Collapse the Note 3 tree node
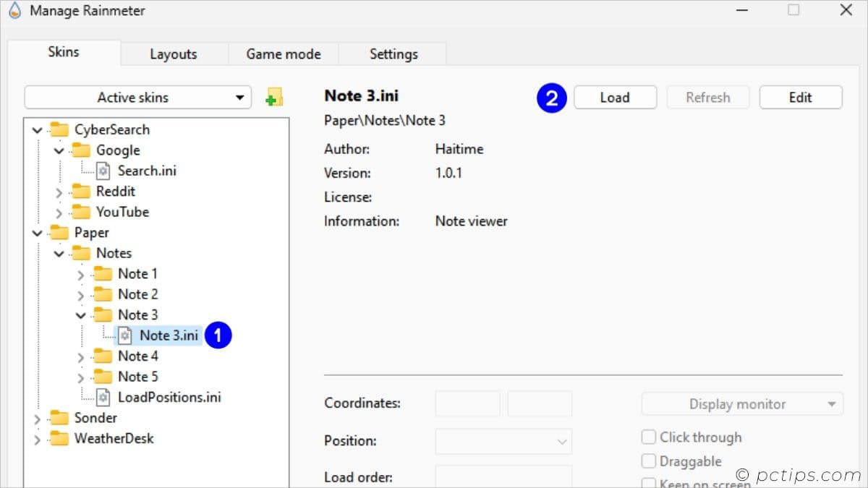Viewport: 868px width, 488px height. coord(81,316)
